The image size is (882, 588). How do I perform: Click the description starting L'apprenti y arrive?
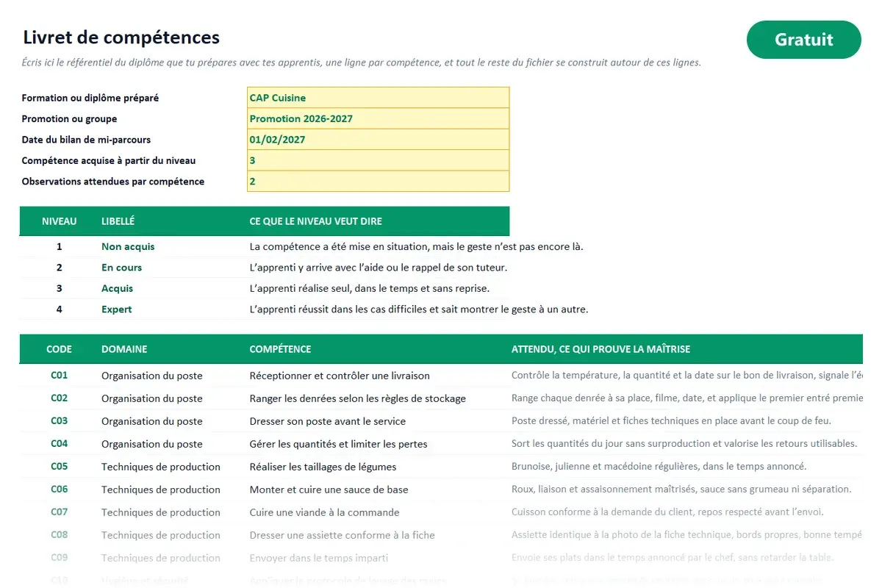click(x=379, y=268)
